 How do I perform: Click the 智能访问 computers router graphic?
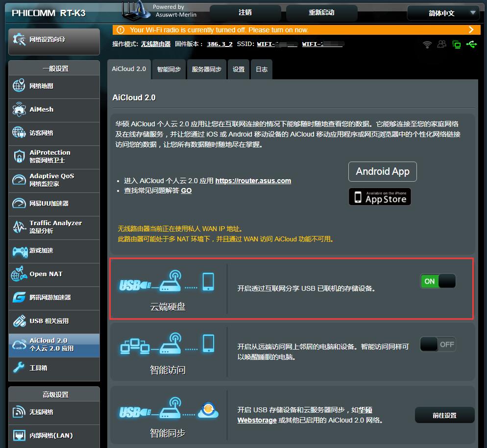pyautogui.click(x=167, y=344)
